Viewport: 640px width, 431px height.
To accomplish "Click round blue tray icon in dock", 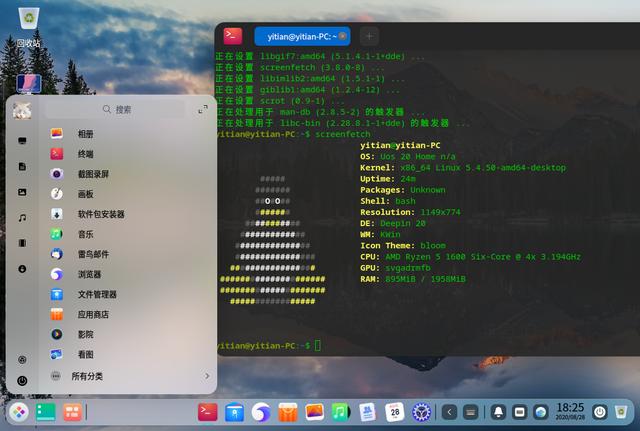I will click(541, 412).
